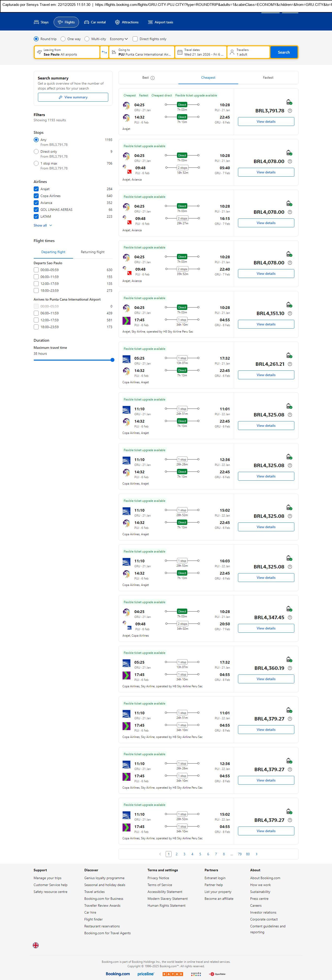Click the View summary button
The height and width of the screenshot is (980, 332).
pyautogui.click(x=73, y=97)
